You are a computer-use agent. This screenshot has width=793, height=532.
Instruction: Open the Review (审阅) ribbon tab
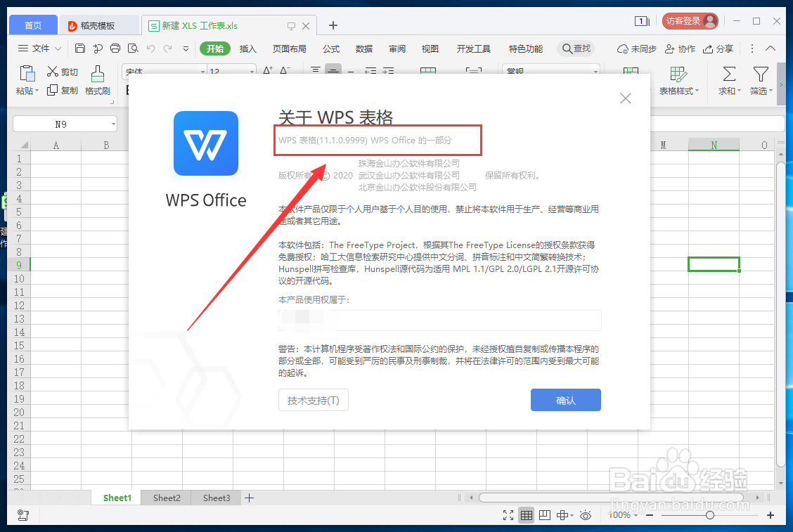(397, 48)
